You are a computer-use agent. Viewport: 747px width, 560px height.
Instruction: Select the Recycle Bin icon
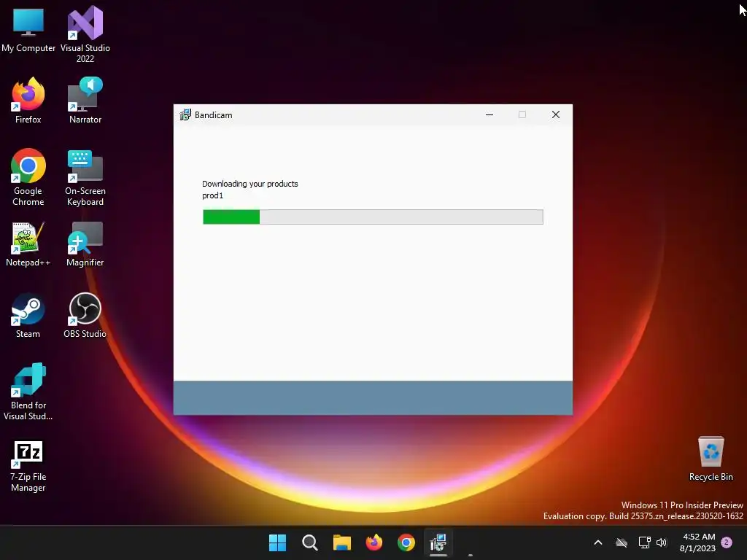[711, 459]
